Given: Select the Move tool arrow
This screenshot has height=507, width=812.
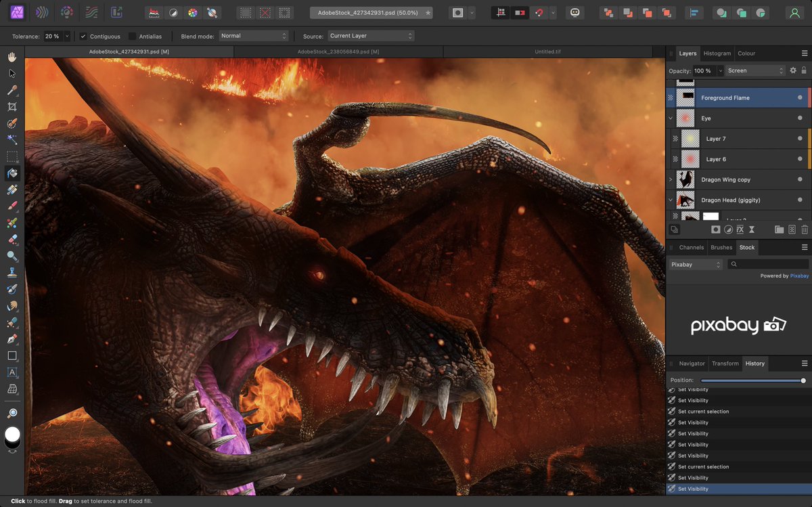Looking at the screenshot, I should tap(12, 73).
